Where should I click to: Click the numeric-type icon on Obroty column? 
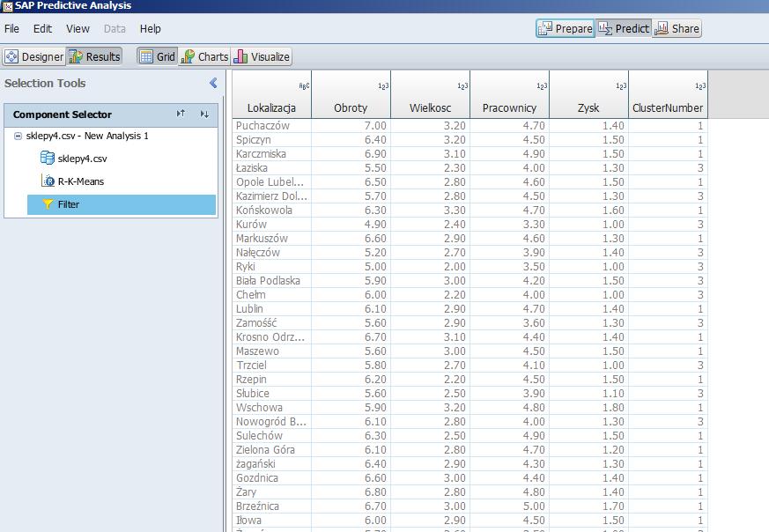(383, 86)
